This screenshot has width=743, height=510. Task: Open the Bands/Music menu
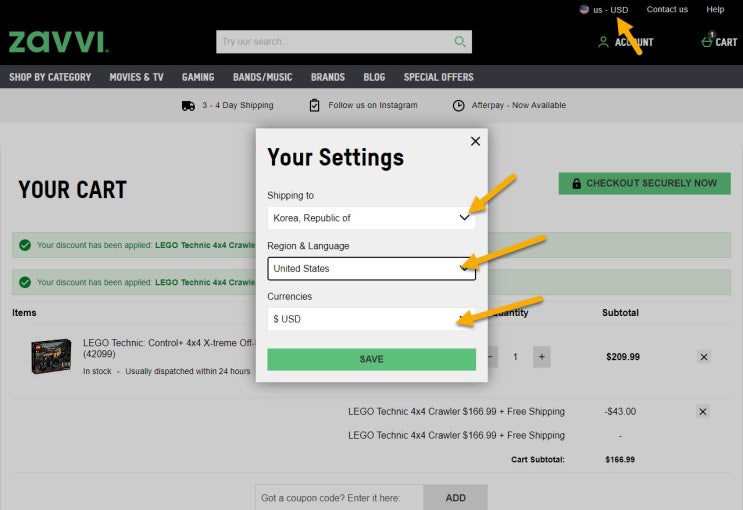coord(263,77)
